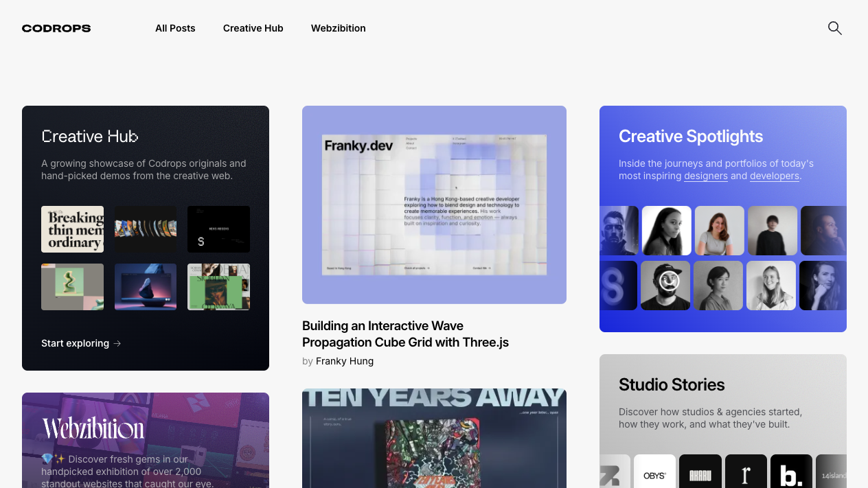Open the bold b. studio logo tile
The width and height of the screenshot is (868, 488).
pos(791,472)
